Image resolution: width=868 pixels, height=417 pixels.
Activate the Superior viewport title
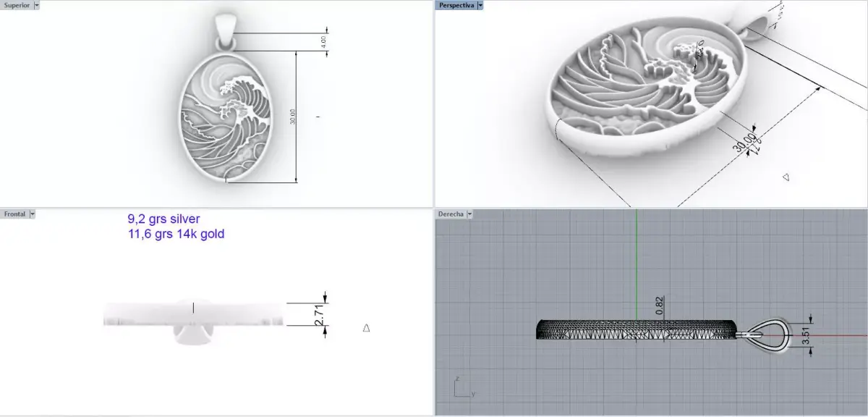(17, 5)
